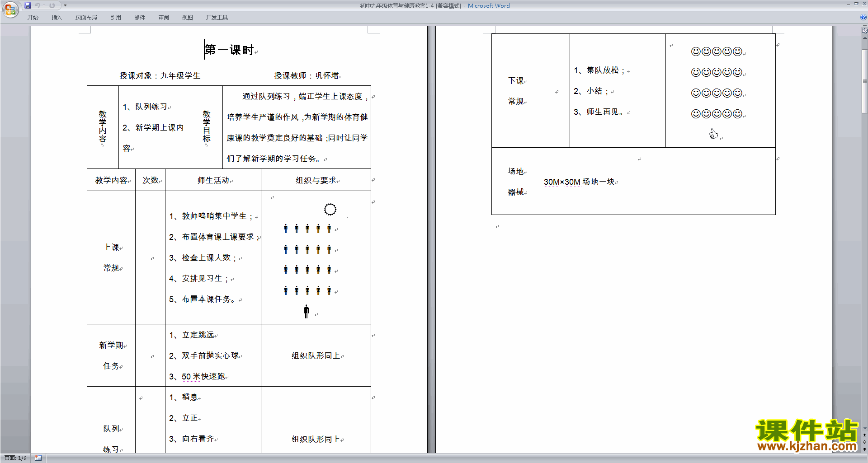
Task: Click the 师生活动 column header
Action: (x=213, y=180)
